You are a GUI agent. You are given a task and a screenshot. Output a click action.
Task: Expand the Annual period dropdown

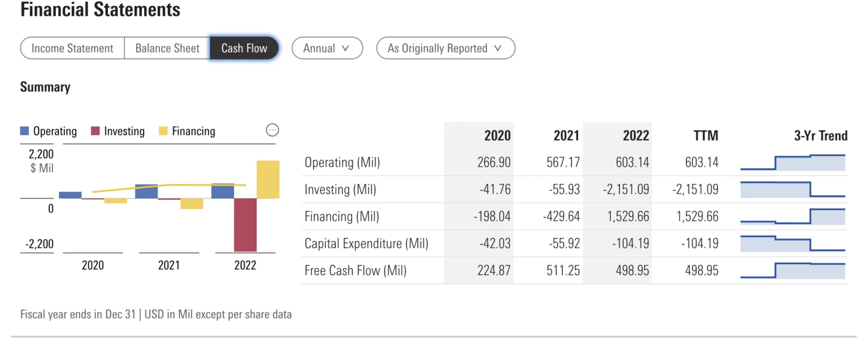[x=327, y=49]
